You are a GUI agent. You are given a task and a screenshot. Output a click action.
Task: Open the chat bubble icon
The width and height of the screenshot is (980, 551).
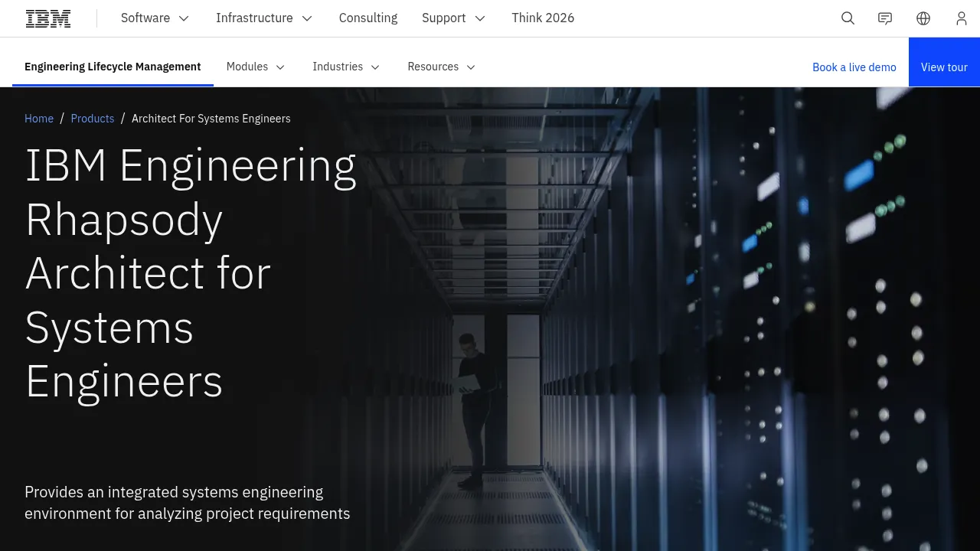(x=885, y=18)
